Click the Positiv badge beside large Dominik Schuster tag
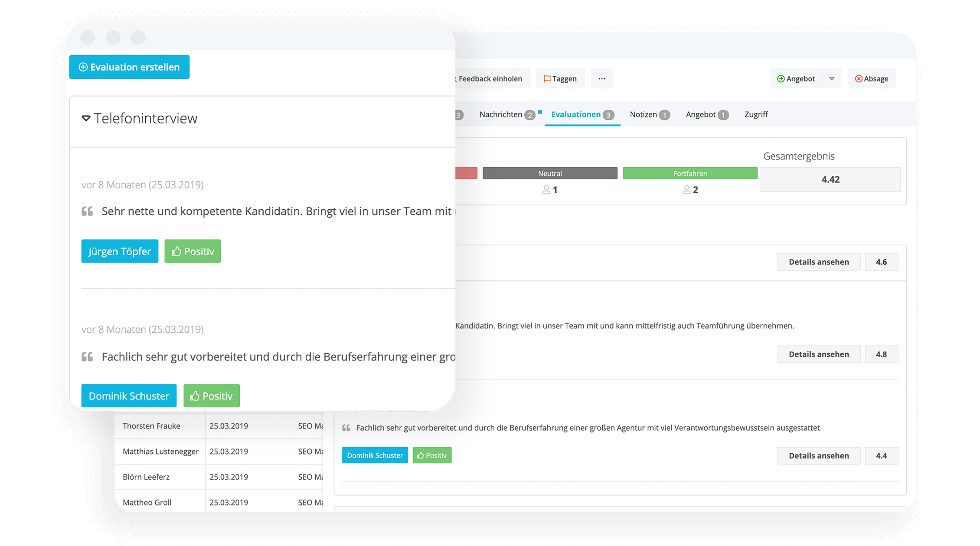Viewport: 980px width, 546px height. click(212, 396)
